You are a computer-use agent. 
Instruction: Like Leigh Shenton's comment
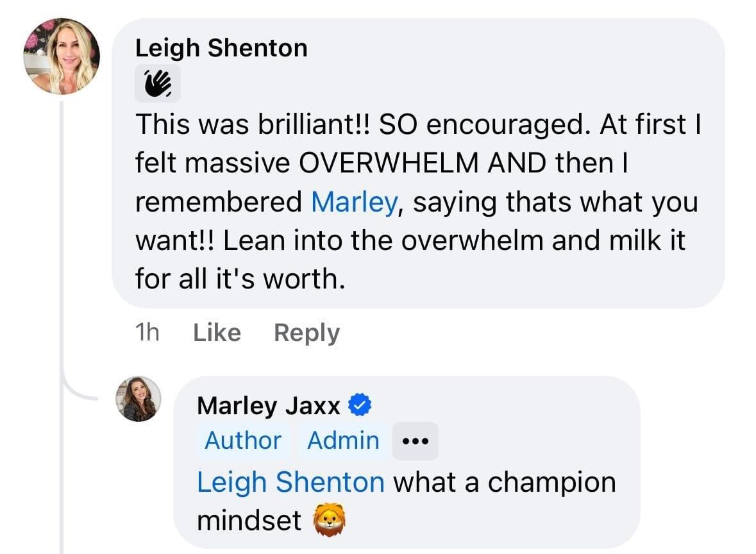point(217,333)
